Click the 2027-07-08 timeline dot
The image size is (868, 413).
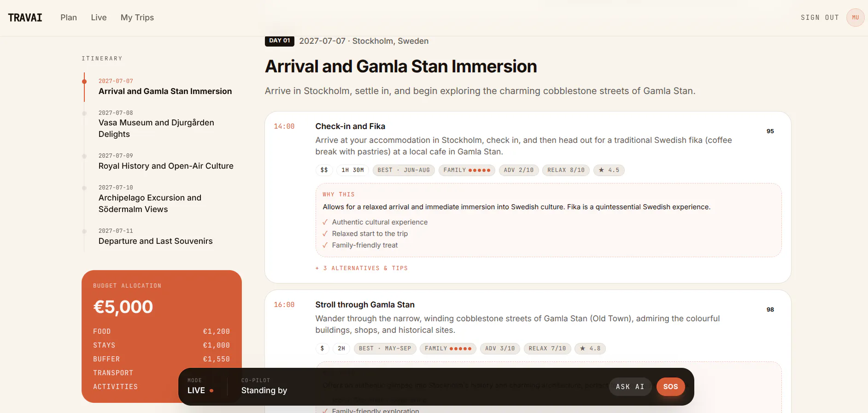[x=84, y=113]
